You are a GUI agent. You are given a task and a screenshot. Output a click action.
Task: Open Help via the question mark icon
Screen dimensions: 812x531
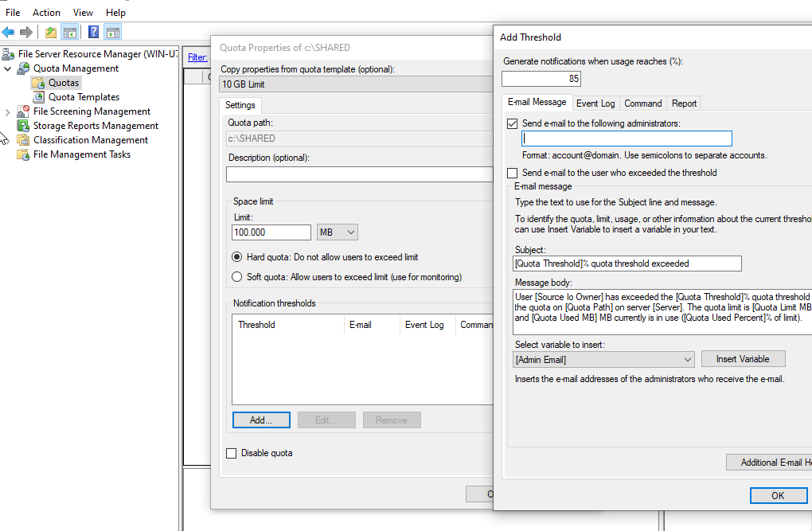click(x=93, y=33)
